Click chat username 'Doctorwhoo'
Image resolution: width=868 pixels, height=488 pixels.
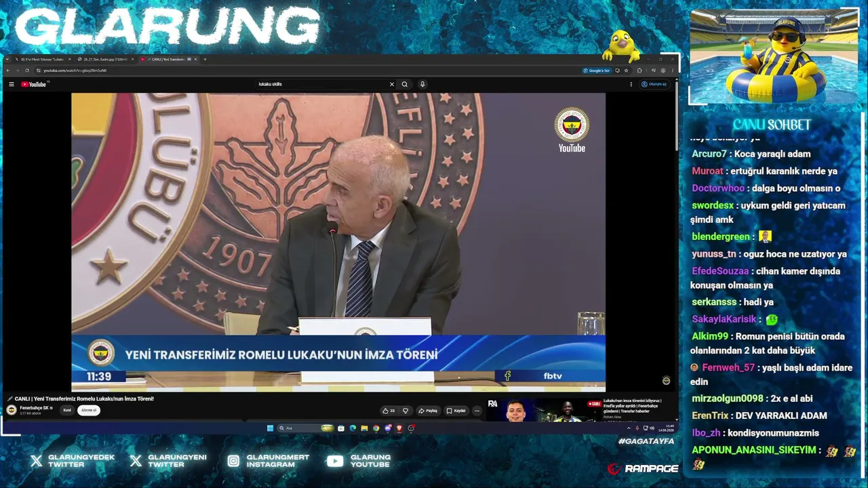pos(718,188)
